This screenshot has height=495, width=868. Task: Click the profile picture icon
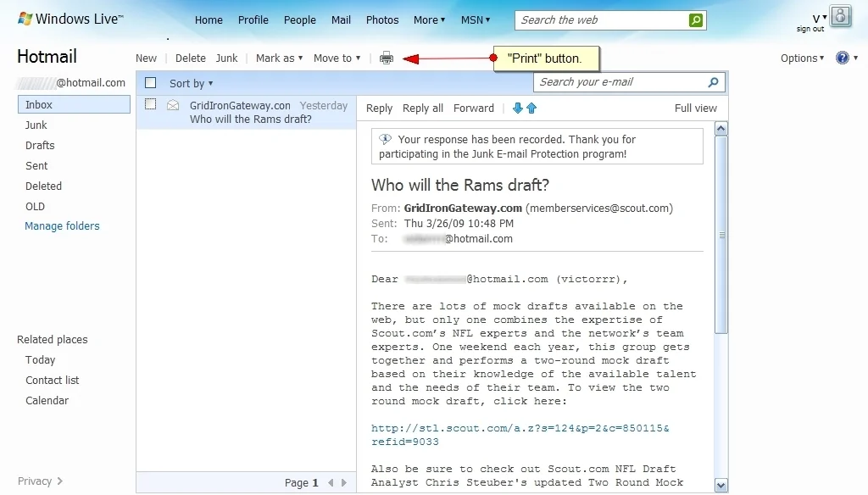tap(840, 16)
